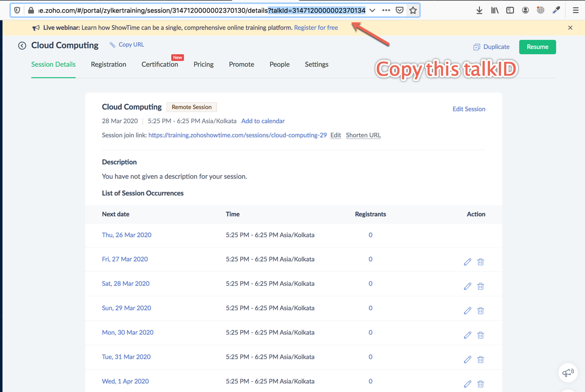The height and width of the screenshot is (392, 585).
Task: Delete the Wed, 1 Apr 2020 occurrence
Action: click(480, 384)
